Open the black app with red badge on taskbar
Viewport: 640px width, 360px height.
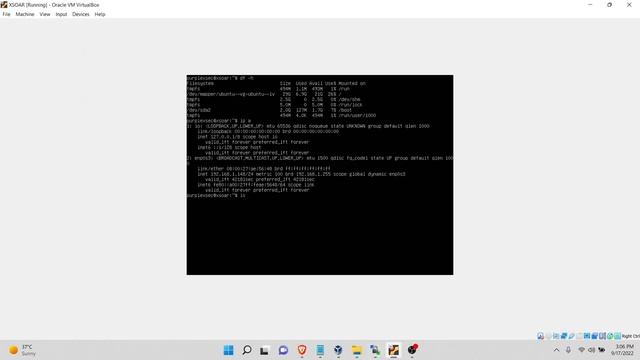412,350
